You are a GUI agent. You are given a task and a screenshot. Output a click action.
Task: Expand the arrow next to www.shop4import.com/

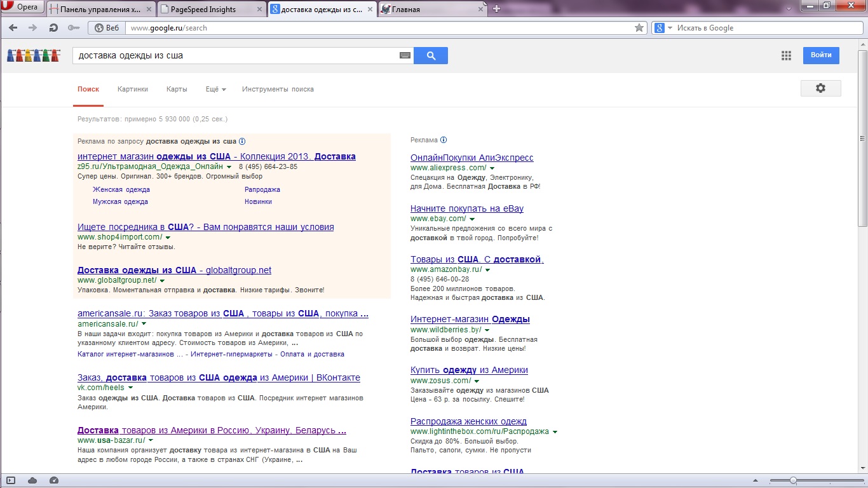pyautogui.click(x=167, y=238)
